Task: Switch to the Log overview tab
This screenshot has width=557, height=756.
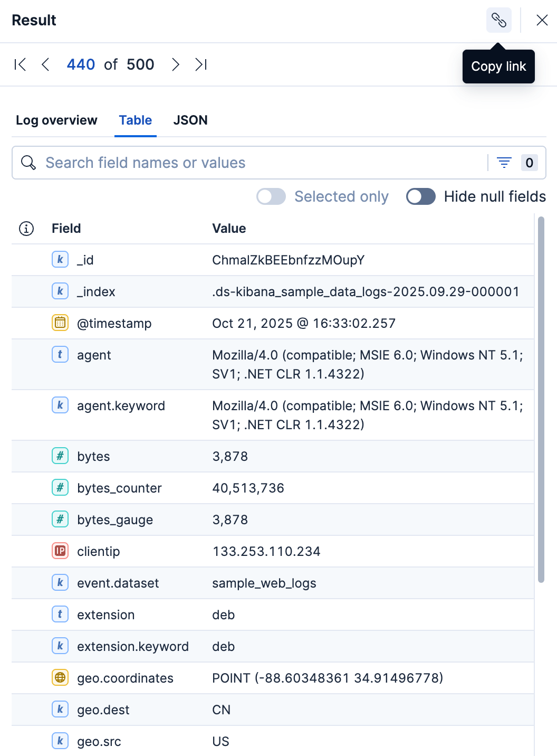Action: pos(56,120)
